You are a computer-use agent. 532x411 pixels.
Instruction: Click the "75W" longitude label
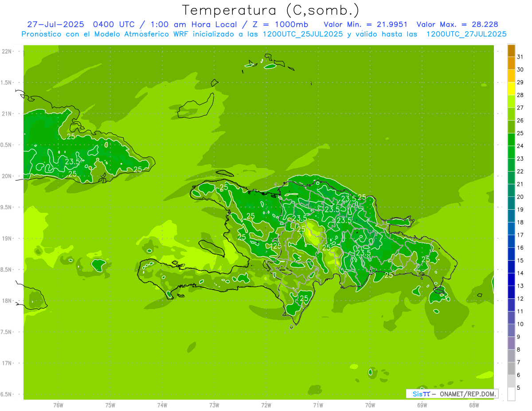[x=110, y=405]
